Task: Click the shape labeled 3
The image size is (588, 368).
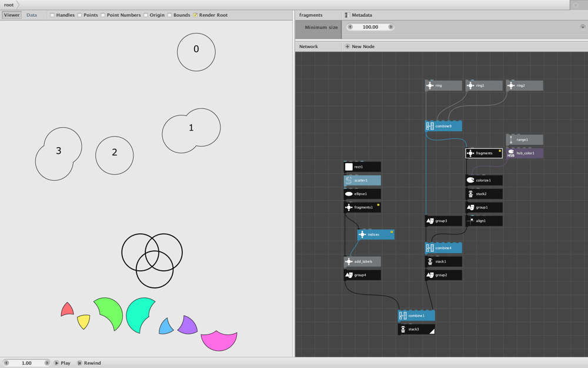Action: [58, 154]
